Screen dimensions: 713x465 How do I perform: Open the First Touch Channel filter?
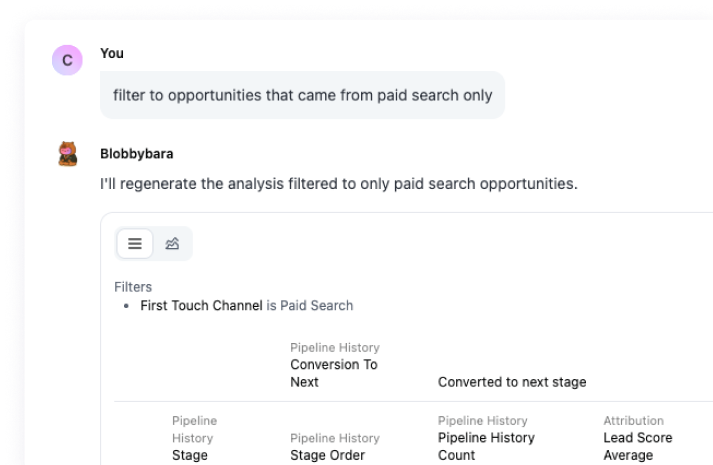[x=201, y=305]
